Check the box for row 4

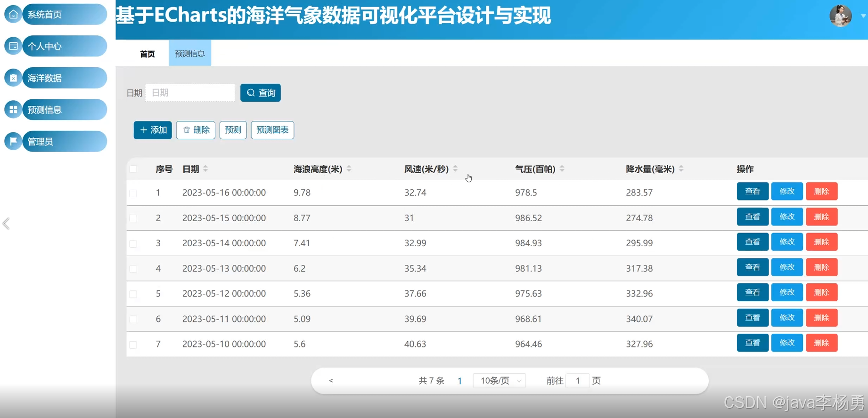(133, 269)
